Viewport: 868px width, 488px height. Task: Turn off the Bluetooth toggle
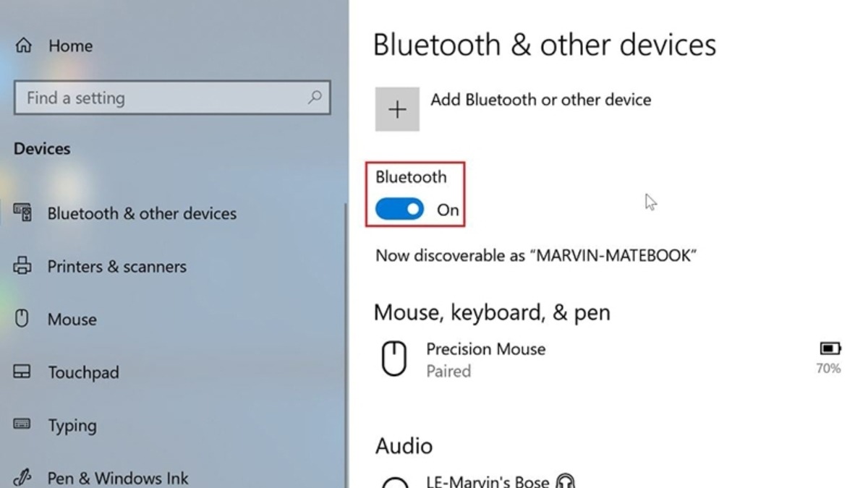click(399, 210)
